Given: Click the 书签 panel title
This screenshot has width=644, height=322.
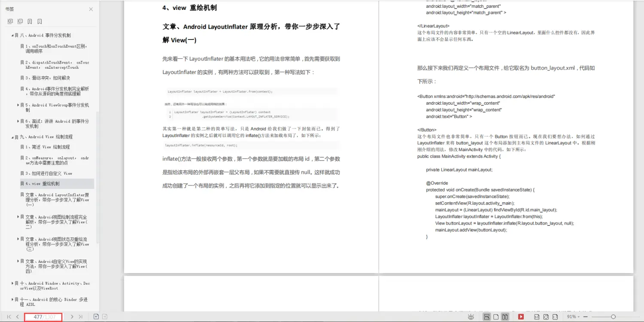Looking at the screenshot, I should coord(9,9).
